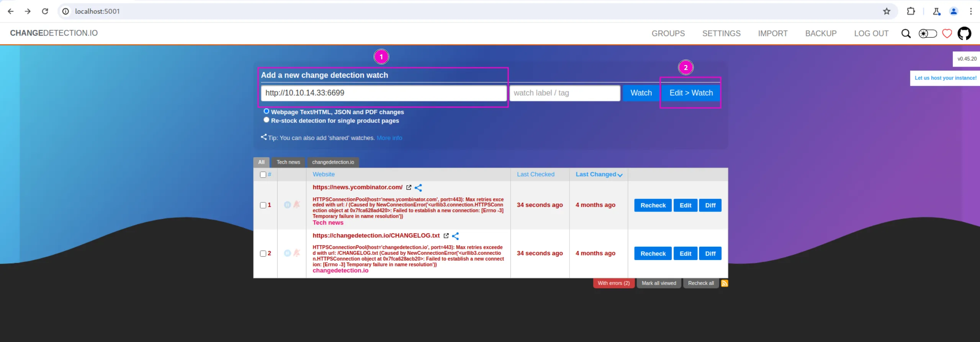
Task: Open Diff for CHANGELOG.txt watch
Action: (710, 254)
